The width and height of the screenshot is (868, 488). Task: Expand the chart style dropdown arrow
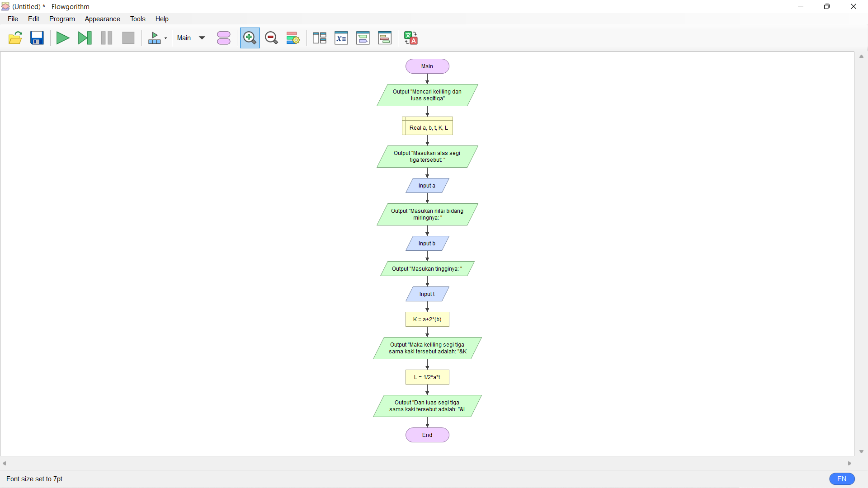[x=165, y=38]
